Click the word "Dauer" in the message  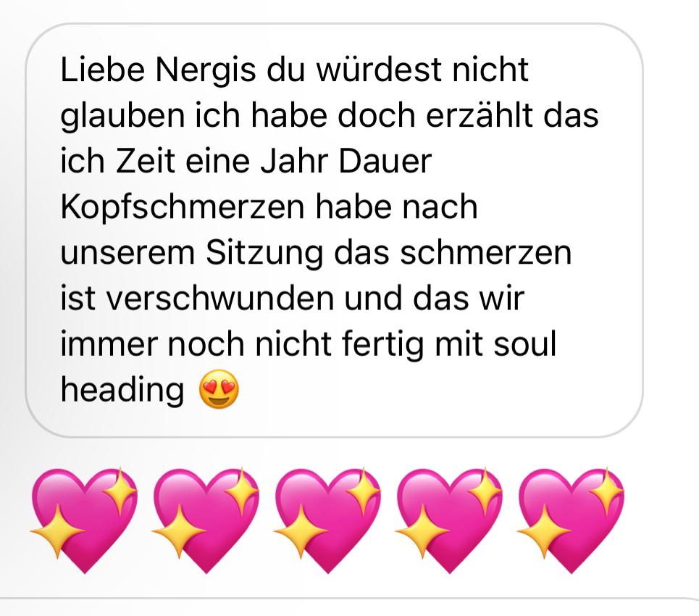coord(385,161)
